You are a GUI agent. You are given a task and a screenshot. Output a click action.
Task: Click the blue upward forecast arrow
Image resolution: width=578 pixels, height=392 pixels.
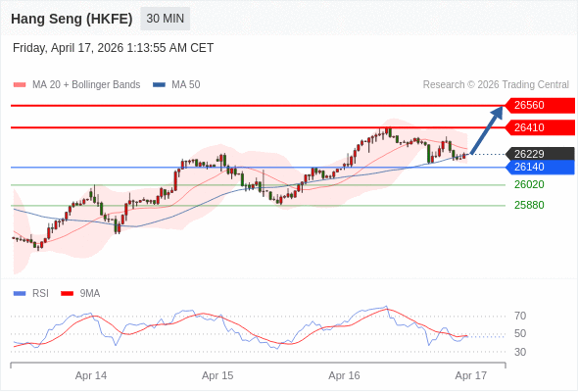(487, 129)
